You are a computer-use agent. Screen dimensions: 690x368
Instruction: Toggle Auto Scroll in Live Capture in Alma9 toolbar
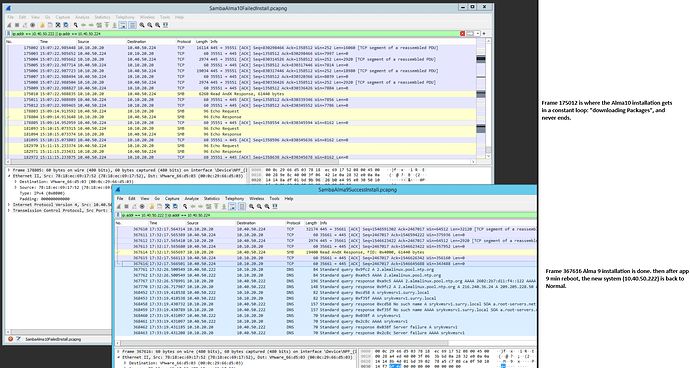[232, 206]
